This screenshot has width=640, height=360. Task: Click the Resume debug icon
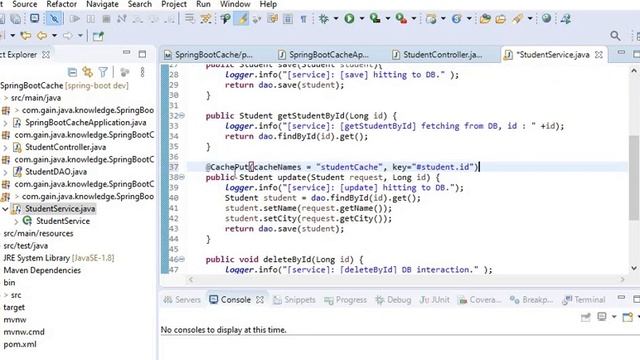(x=74, y=18)
